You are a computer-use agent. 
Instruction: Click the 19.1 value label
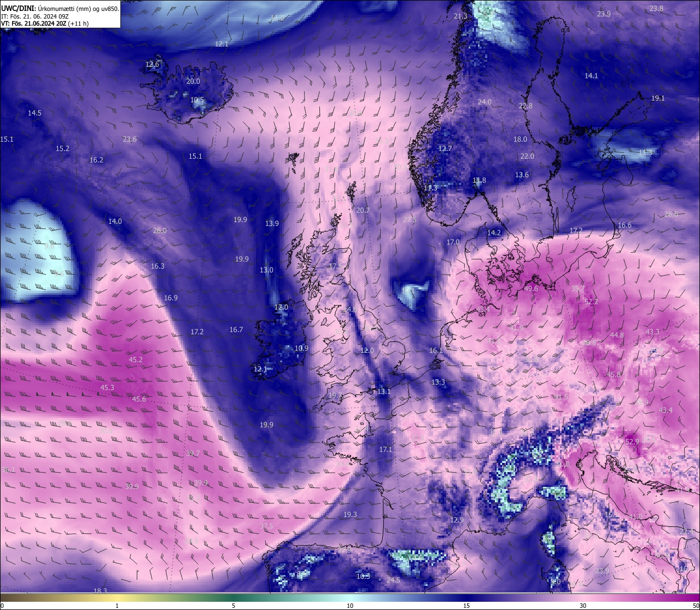coord(658,98)
